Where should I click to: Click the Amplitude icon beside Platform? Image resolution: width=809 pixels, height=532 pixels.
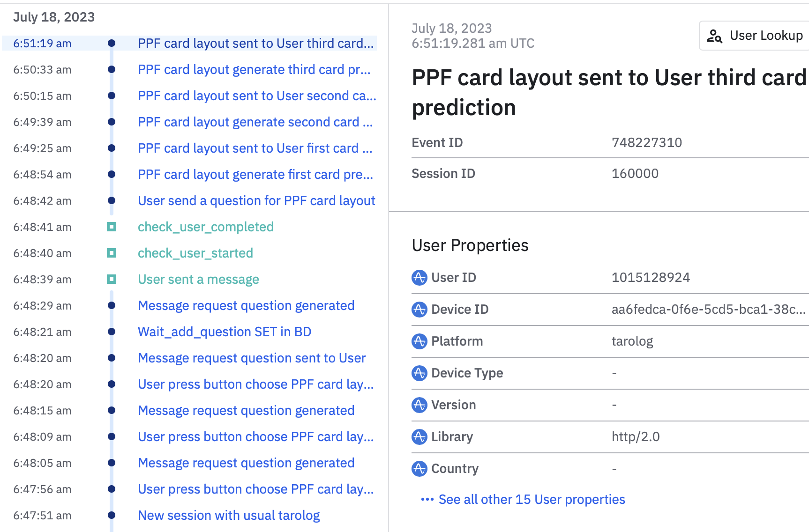click(419, 341)
